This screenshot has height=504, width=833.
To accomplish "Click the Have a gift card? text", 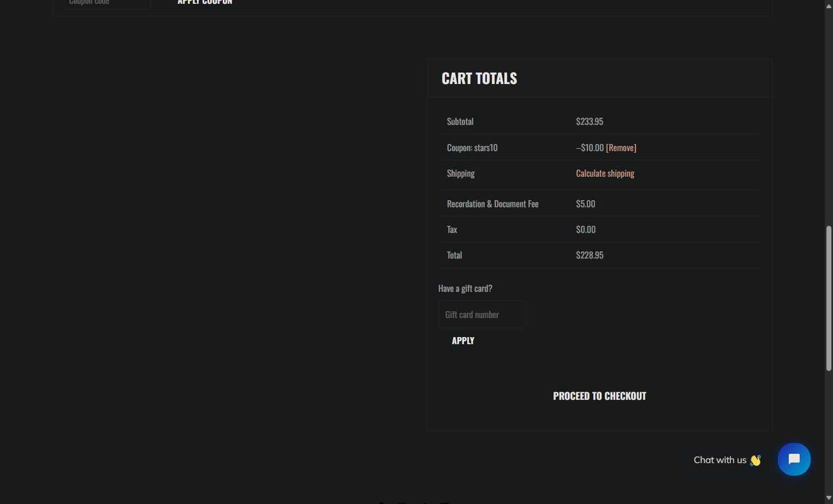I will pos(465,289).
